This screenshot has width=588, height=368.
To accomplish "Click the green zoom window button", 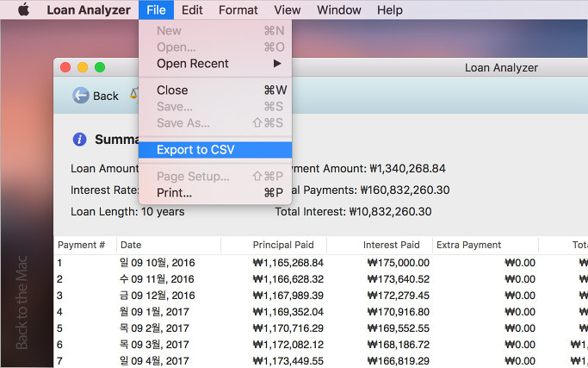I will click(100, 67).
